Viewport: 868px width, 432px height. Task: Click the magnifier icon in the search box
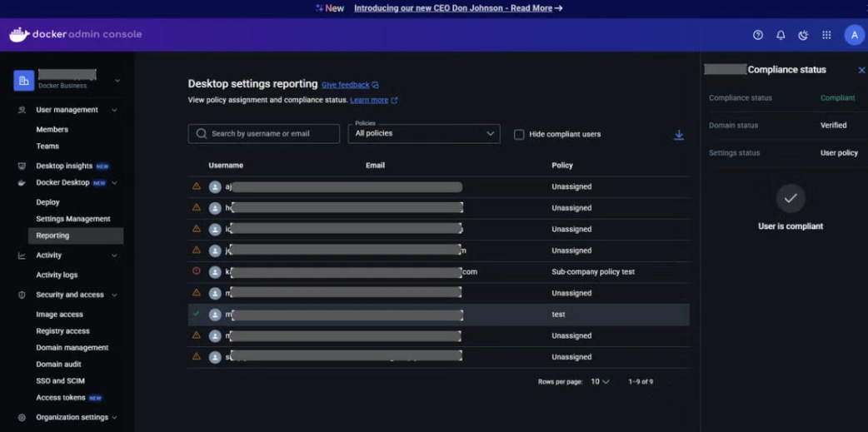point(202,134)
